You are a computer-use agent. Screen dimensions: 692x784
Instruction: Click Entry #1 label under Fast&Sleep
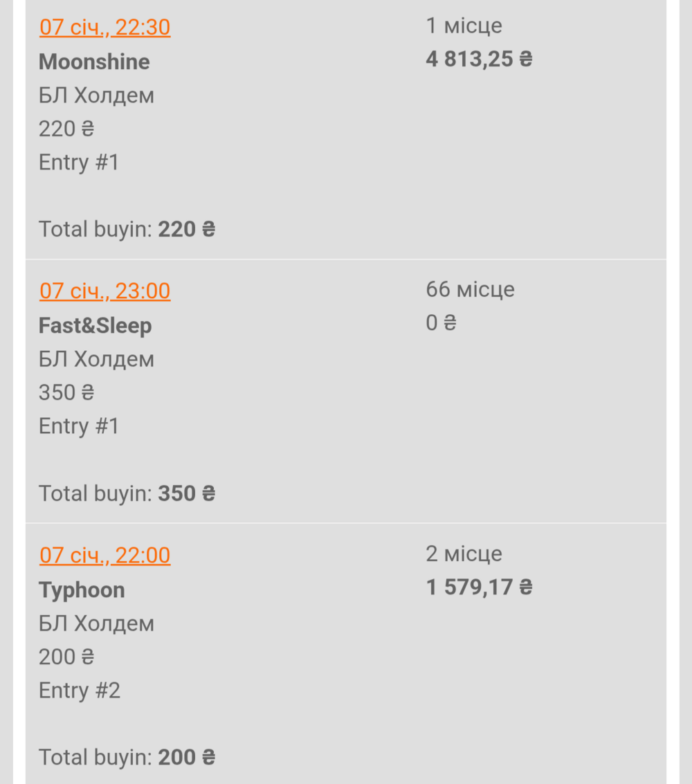pyautogui.click(x=78, y=426)
